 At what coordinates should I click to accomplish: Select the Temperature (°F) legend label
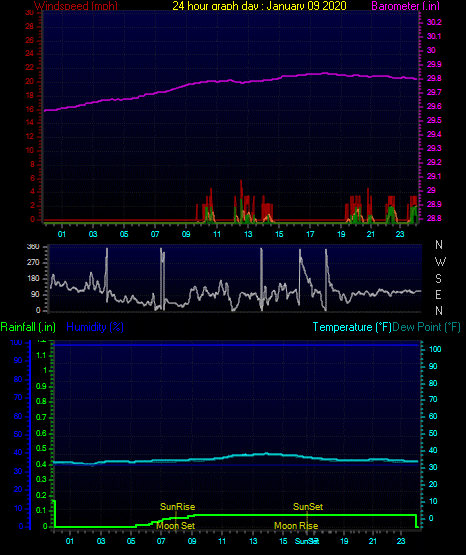click(x=352, y=327)
